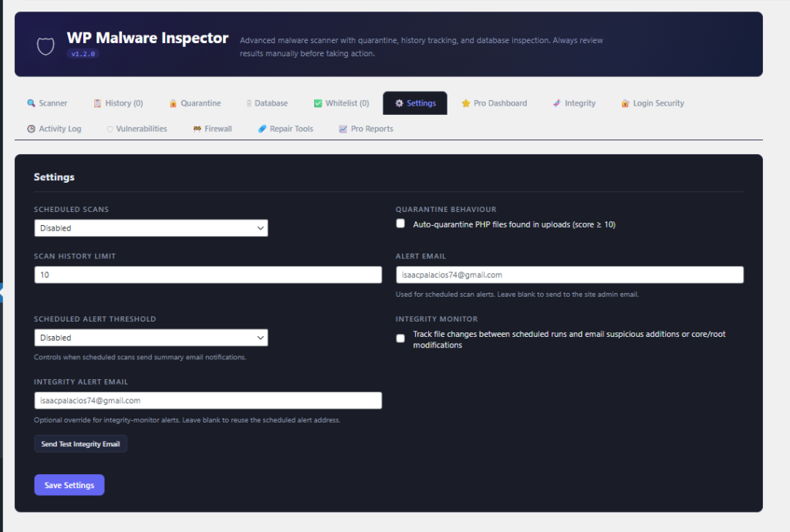The height and width of the screenshot is (532, 790).
Task: Click the Repair Tools wrench icon
Action: click(261, 129)
